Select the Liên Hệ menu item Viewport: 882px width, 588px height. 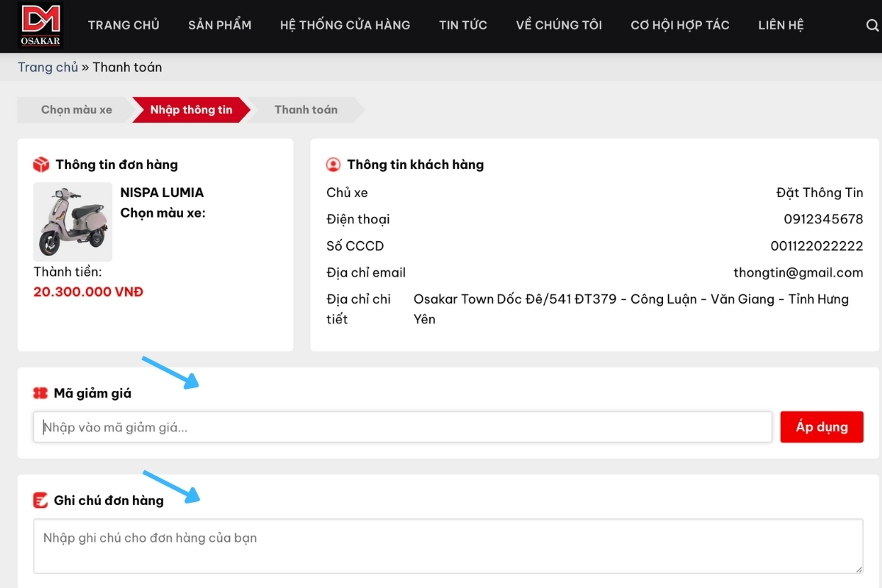pyautogui.click(x=781, y=25)
